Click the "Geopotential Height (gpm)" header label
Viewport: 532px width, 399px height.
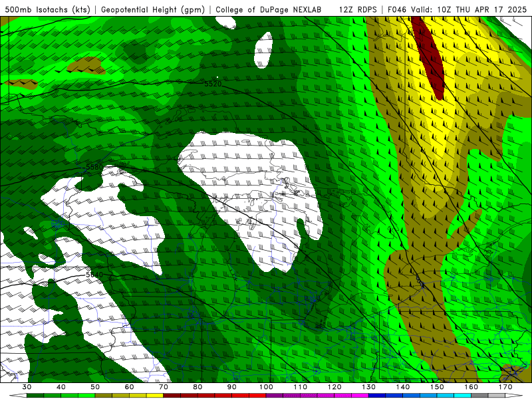153,9
